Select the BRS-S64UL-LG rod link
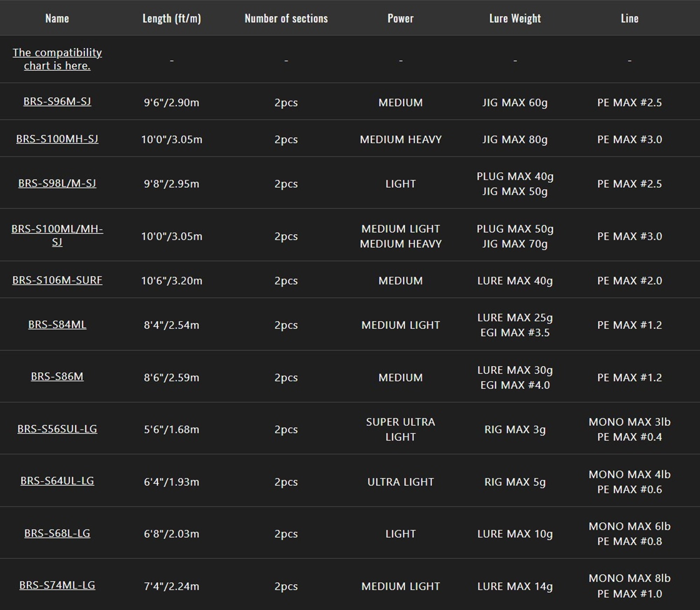The width and height of the screenshot is (700, 610). 57,481
